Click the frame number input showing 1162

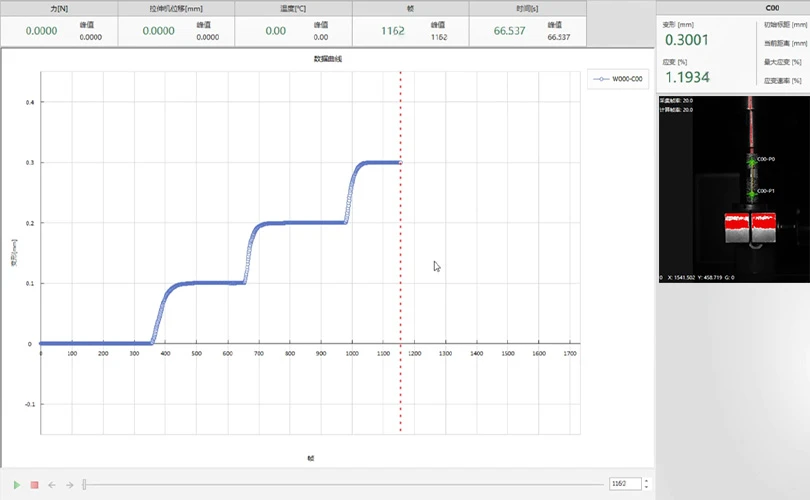click(x=625, y=483)
